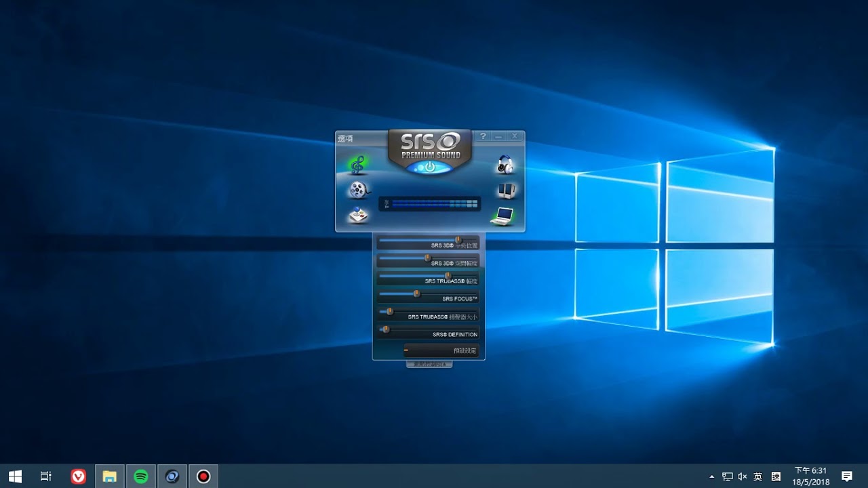Minimize the SRS Premium Sound window
This screenshot has width=868, height=488.
[x=499, y=136]
